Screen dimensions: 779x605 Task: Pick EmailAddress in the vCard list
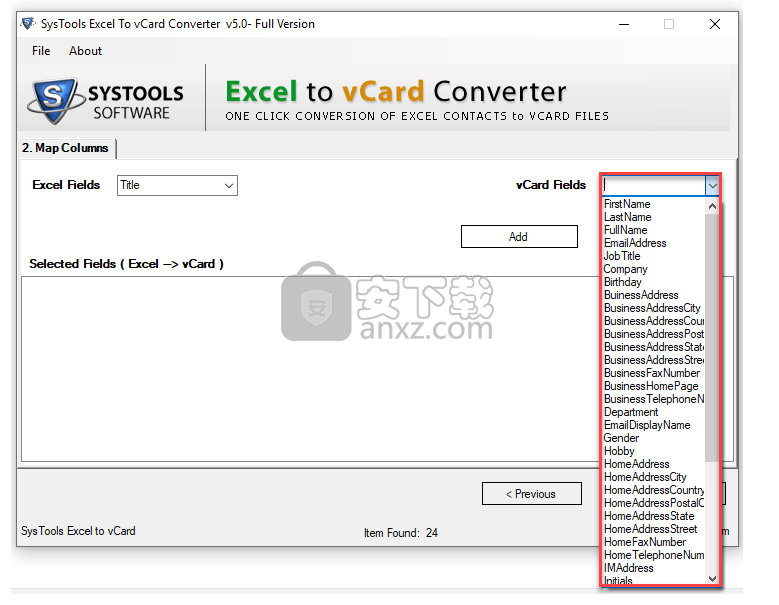coord(635,243)
